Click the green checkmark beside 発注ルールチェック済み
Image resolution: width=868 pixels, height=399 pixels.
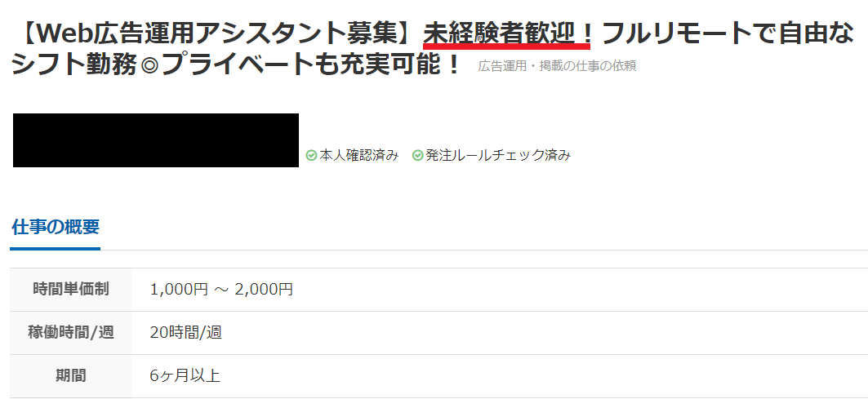tap(418, 156)
